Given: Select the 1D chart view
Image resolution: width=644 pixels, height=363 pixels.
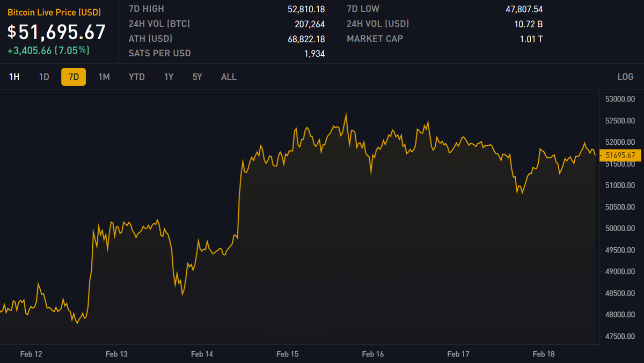Looking at the screenshot, I should tap(43, 77).
